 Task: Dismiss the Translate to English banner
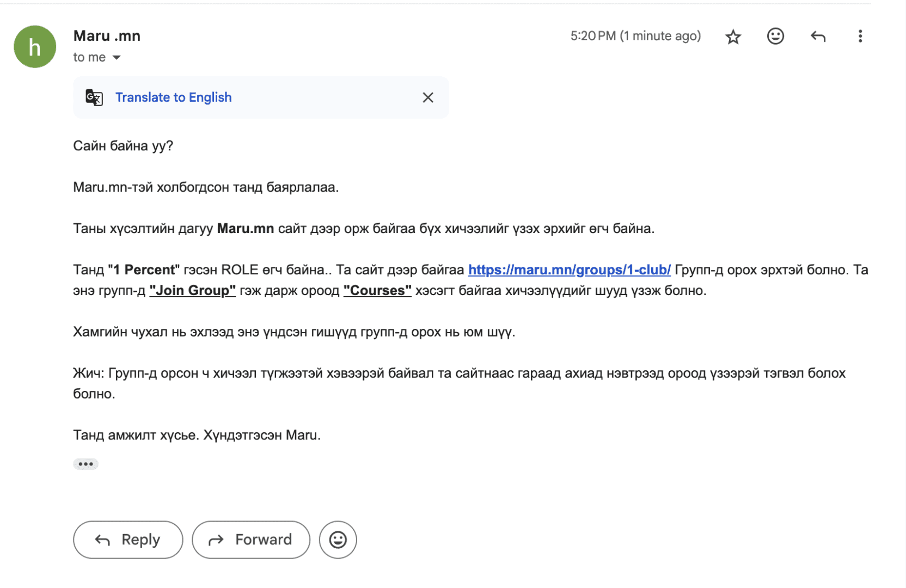tap(428, 97)
